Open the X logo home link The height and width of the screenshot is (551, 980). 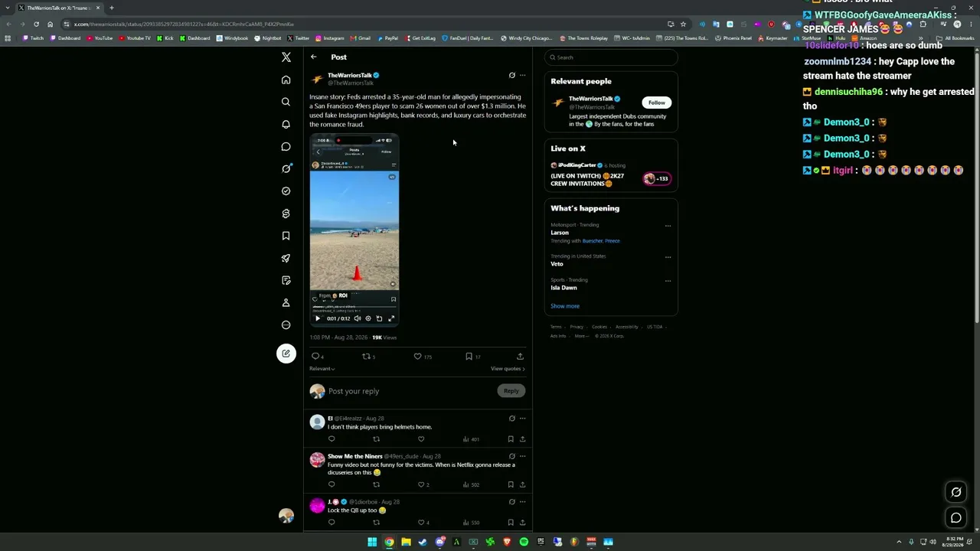286,57
